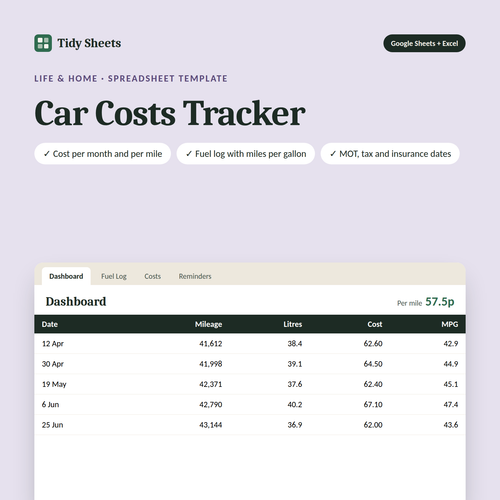The width and height of the screenshot is (500, 500).
Task: Click the 'Fuel log with miles per gallon' pill
Action: (x=246, y=154)
